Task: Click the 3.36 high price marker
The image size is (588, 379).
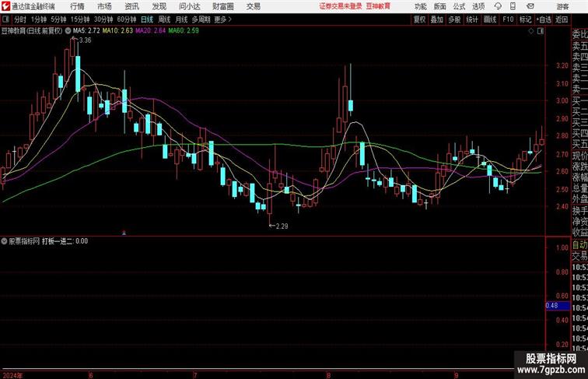Action: [x=85, y=40]
